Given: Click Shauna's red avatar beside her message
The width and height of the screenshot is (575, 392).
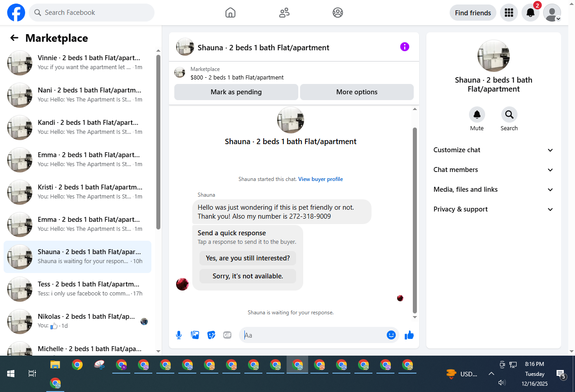Looking at the screenshot, I should pyautogui.click(x=182, y=284).
